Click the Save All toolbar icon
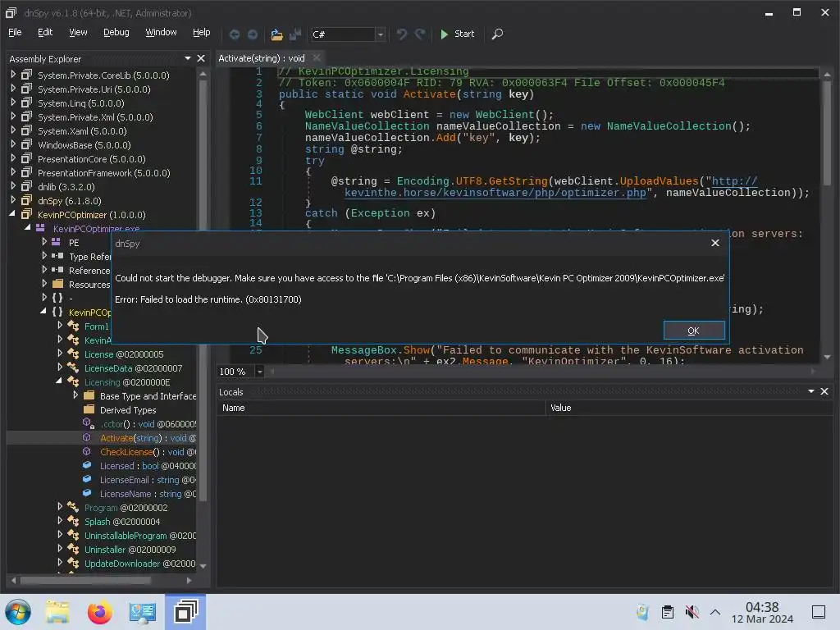840x630 pixels. [x=295, y=34]
